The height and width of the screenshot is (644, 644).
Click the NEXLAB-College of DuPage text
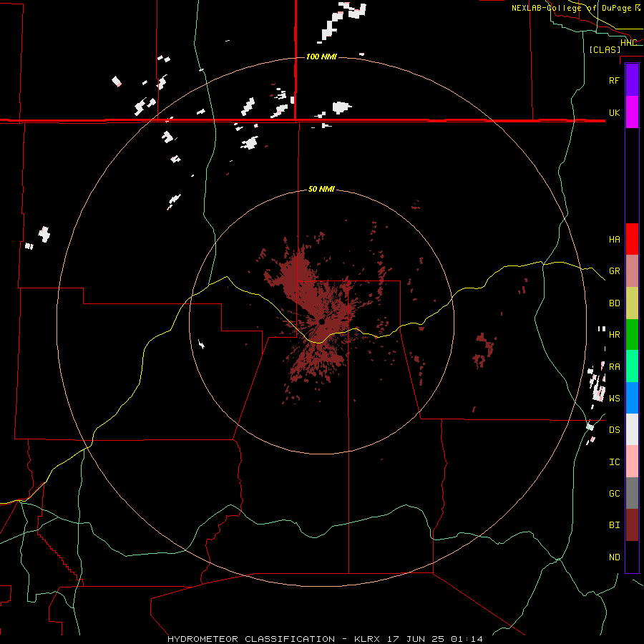(571, 8)
